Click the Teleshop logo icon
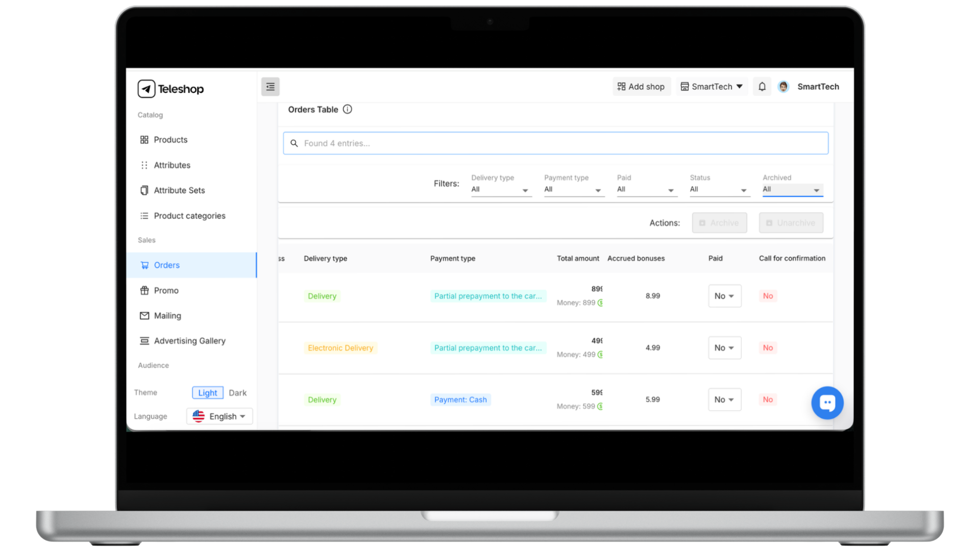Viewport: 980px width, 551px height. pyautogui.click(x=146, y=89)
